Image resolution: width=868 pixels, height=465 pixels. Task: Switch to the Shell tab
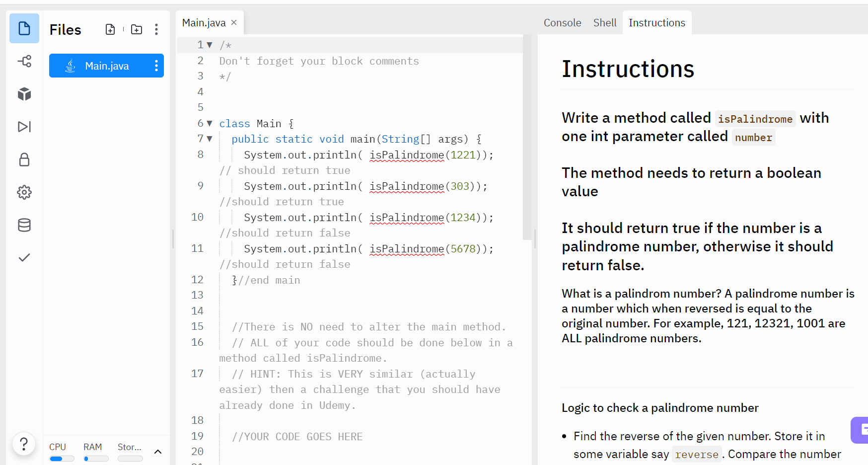point(605,22)
